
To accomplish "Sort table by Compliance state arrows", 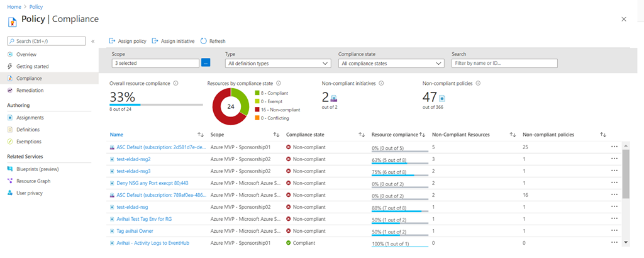I will pos(362,134).
